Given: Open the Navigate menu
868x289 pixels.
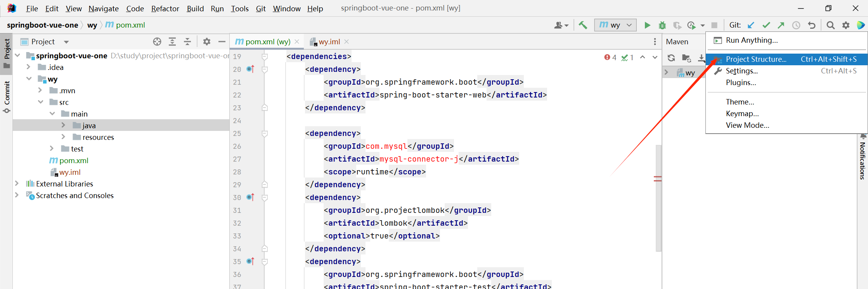Looking at the screenshot, I should point(104,9).
